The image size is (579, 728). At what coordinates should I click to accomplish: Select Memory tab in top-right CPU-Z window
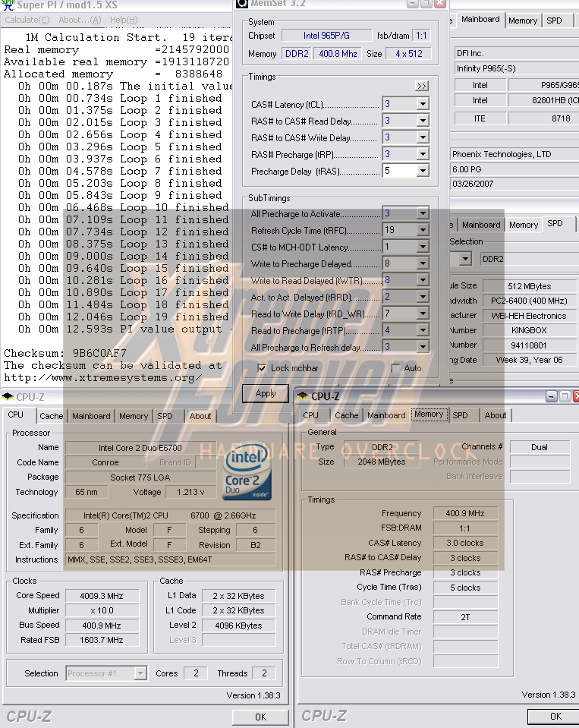pos(523,20)
